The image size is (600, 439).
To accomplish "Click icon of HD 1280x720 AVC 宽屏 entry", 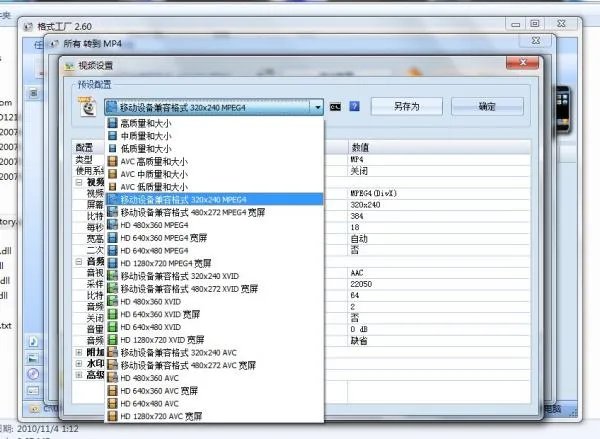I will point(112,416).
